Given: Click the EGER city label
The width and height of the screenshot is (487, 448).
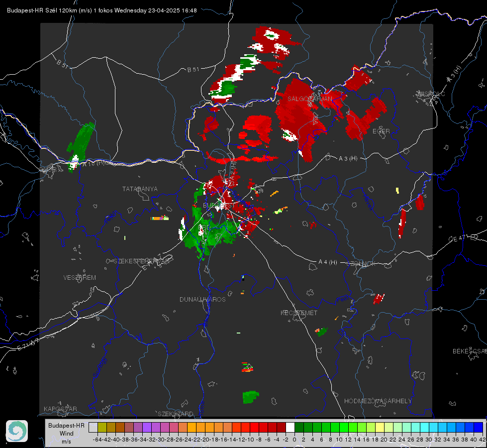Looking at the screenshot, I should click(381, 131).
